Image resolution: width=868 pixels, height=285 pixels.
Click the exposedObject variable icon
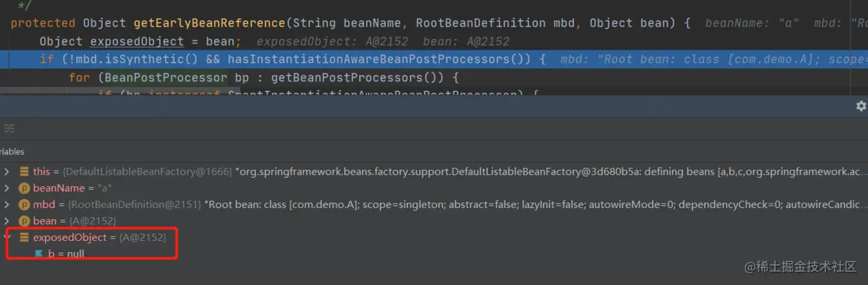[24, 238]
